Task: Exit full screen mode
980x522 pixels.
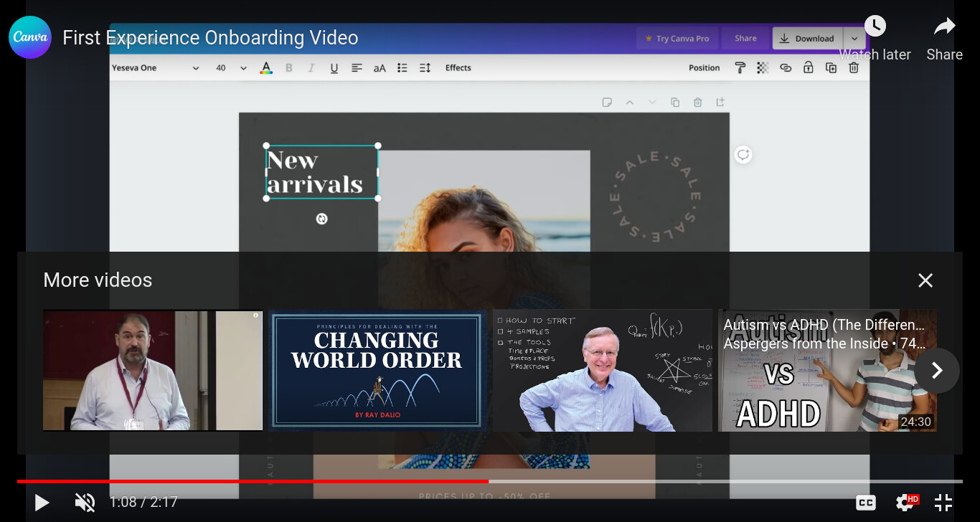Action: tap(943, 503)
